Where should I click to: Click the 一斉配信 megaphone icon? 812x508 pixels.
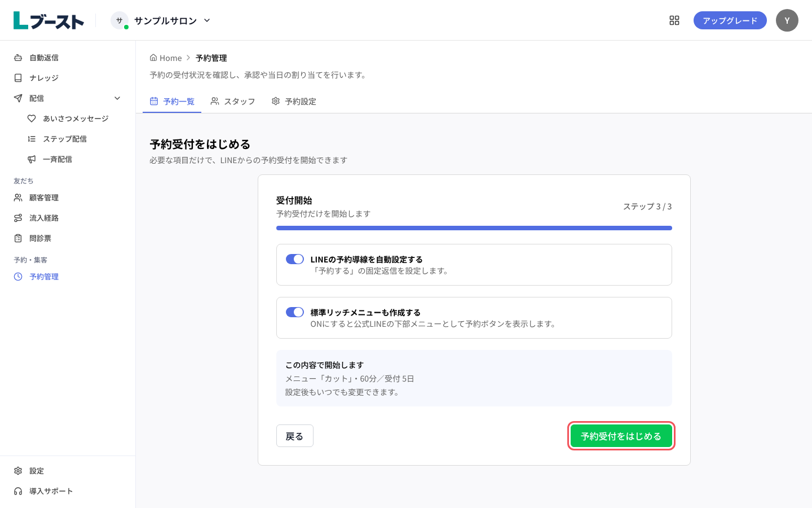(x=32, y=159)
